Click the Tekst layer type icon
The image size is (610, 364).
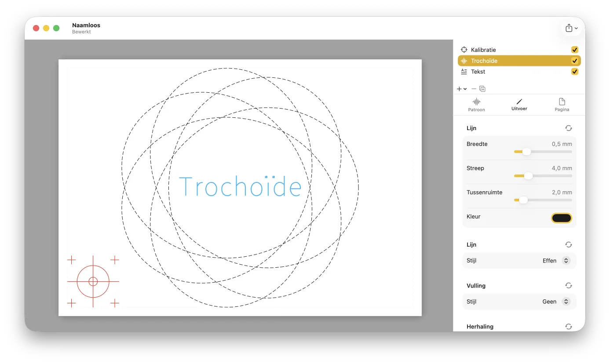(464, 72)
